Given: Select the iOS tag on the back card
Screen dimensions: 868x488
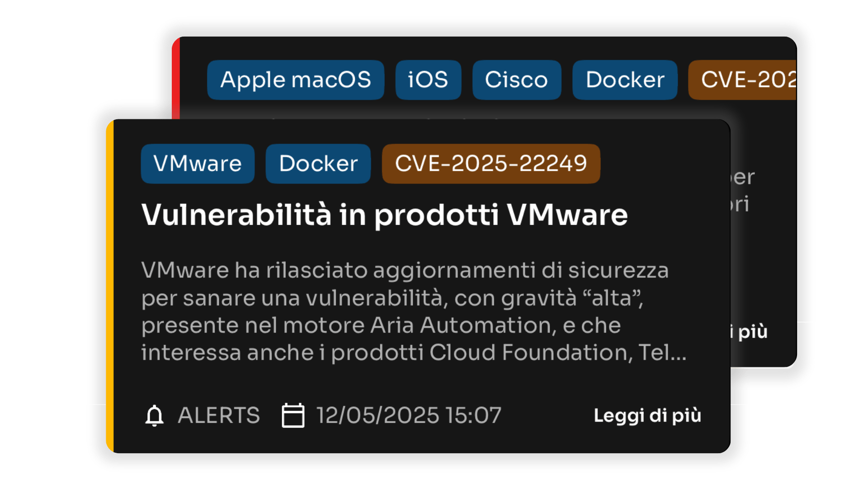Looking at the screenshot, I should (x=428, y=80).
